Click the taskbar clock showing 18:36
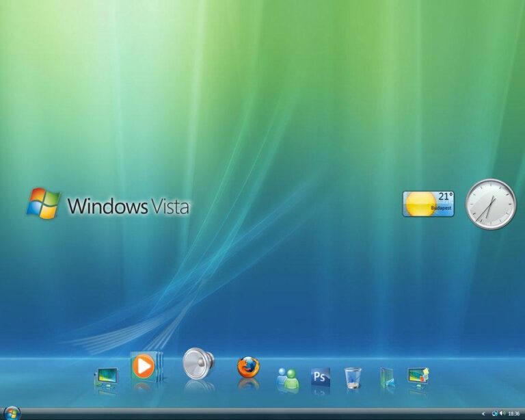 [514, 414]
